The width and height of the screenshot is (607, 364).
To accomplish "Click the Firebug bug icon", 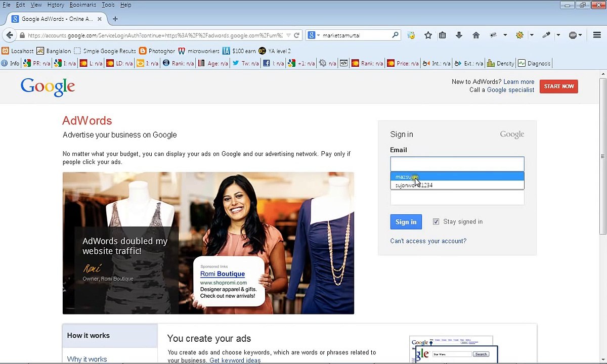I will tap(493, 35).
